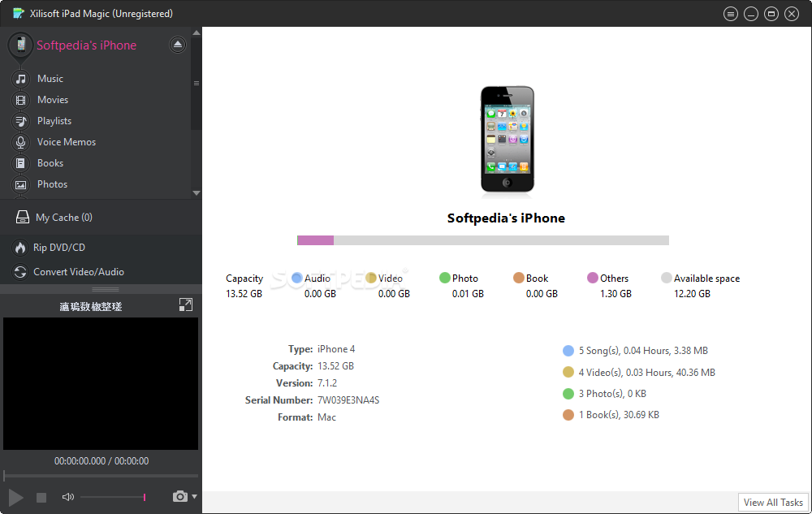This screenshot has height=514, width=812.
Task: Open the Movies category
Action: pyautogui.click(x=53, y=100)
